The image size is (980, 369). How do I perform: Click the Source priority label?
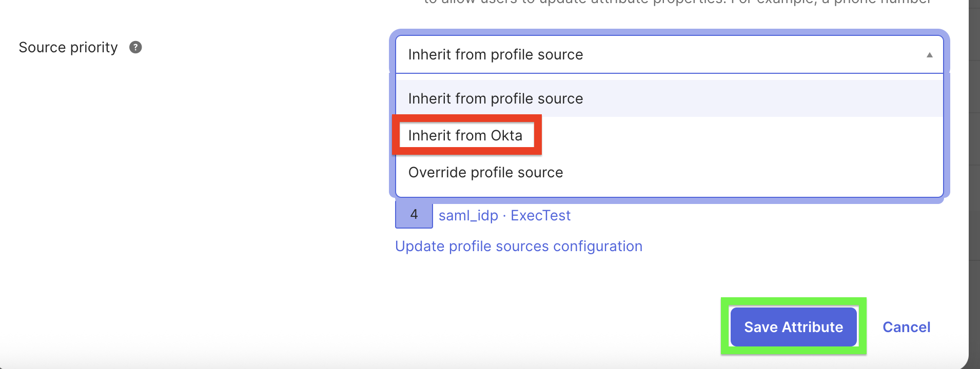coord(68,48)
